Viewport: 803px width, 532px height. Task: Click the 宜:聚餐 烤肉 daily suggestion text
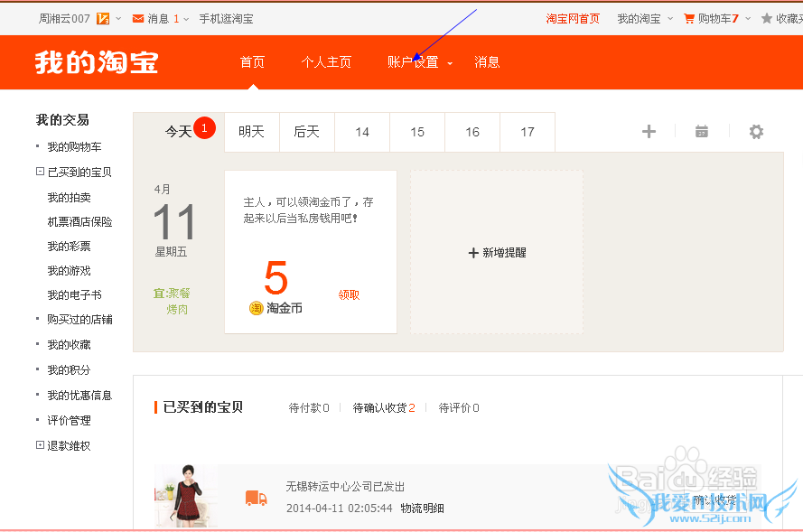172,301
